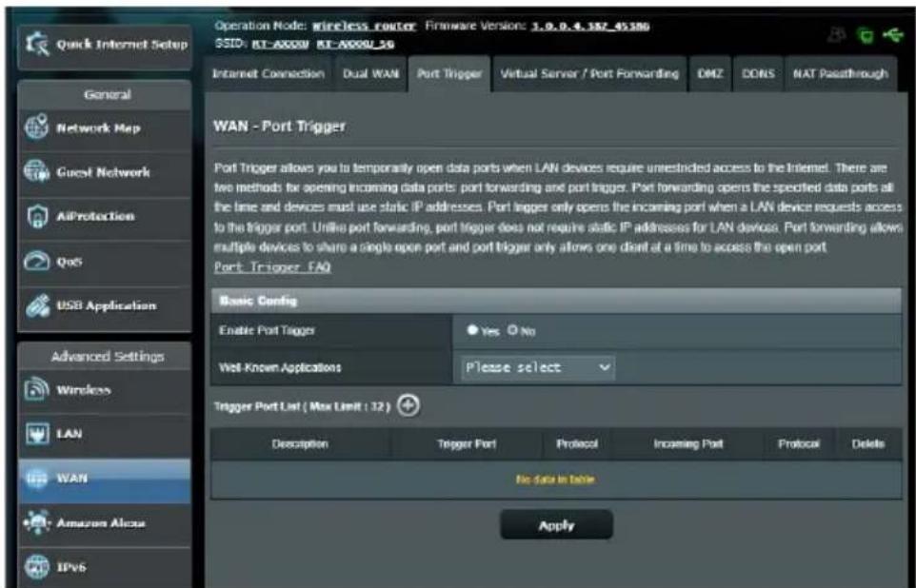Viewport: 916px width, 588px height.
Task: Click the Basic Config section header
Action: (x=555, y=301)
